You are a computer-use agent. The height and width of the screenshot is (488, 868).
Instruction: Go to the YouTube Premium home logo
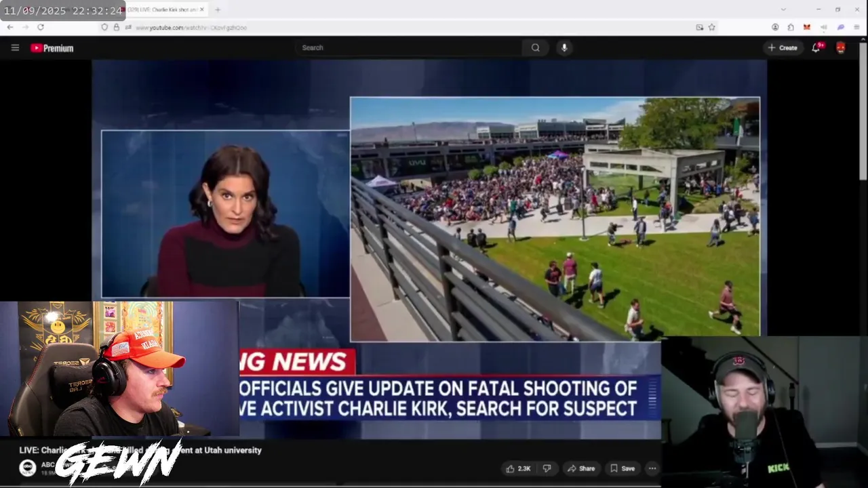[x=52, y=48]
